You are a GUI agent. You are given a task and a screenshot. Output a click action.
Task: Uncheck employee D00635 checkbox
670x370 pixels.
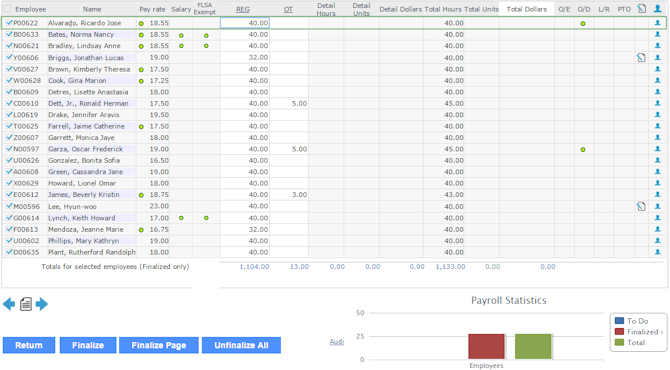(9, 252)
